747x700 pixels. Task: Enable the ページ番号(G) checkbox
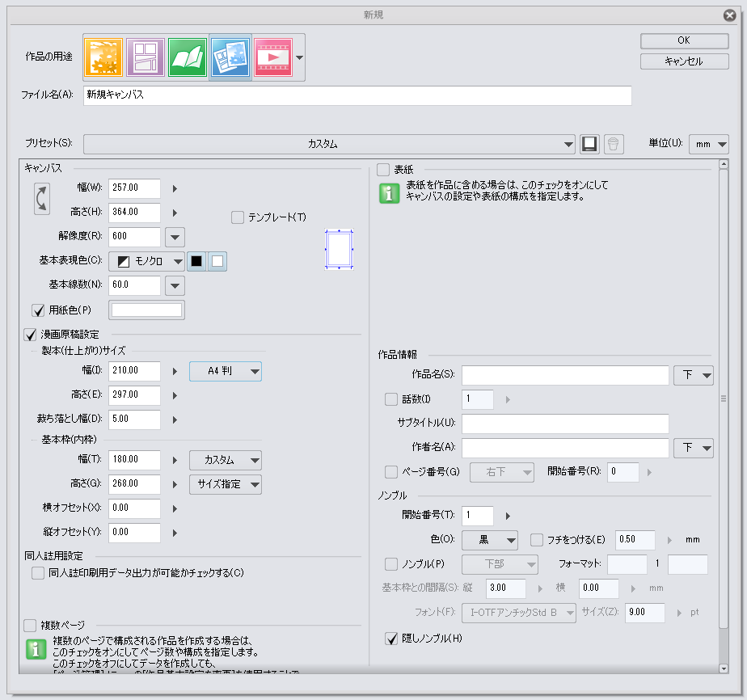[391, 472]
